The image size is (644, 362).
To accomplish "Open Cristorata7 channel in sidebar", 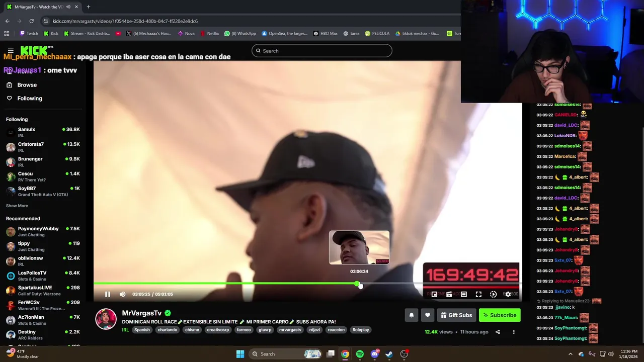I will (x=43, y=147).
